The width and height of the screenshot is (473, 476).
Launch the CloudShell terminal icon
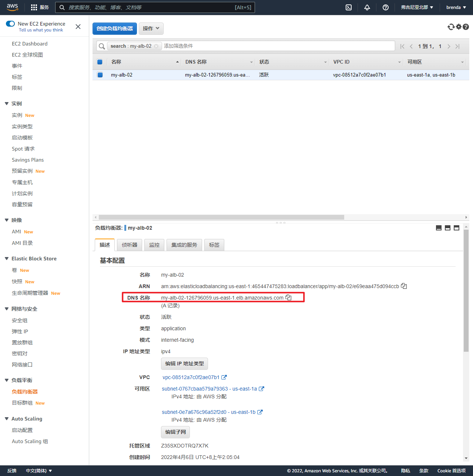point(349,7)
